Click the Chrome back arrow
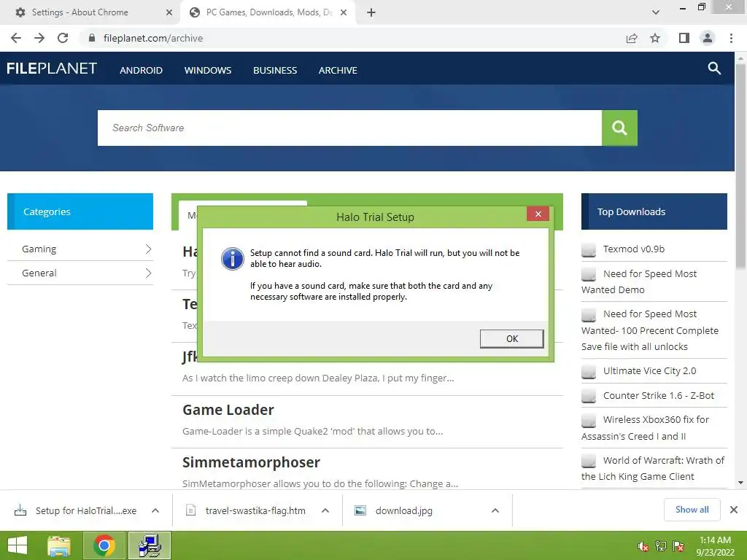Screen dimensions: 747x560 coord(16,38)
